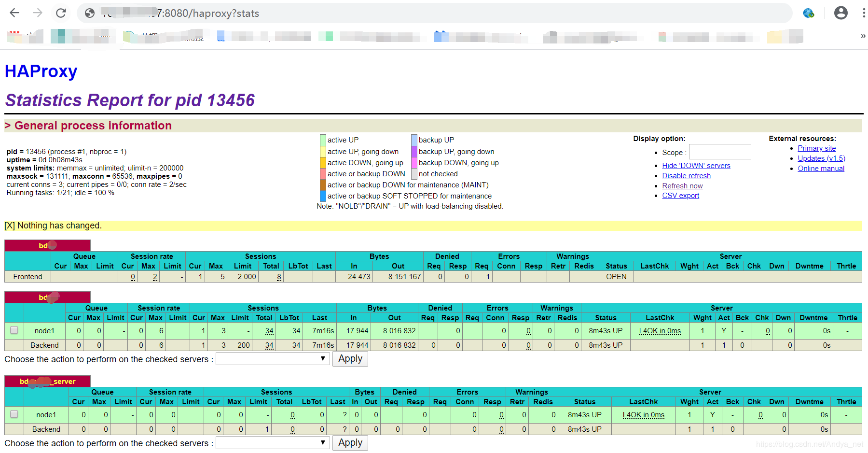The height and width of the screenshot is (453, 868).
Task: Click the Display option: label
Action: pos(659,139)
